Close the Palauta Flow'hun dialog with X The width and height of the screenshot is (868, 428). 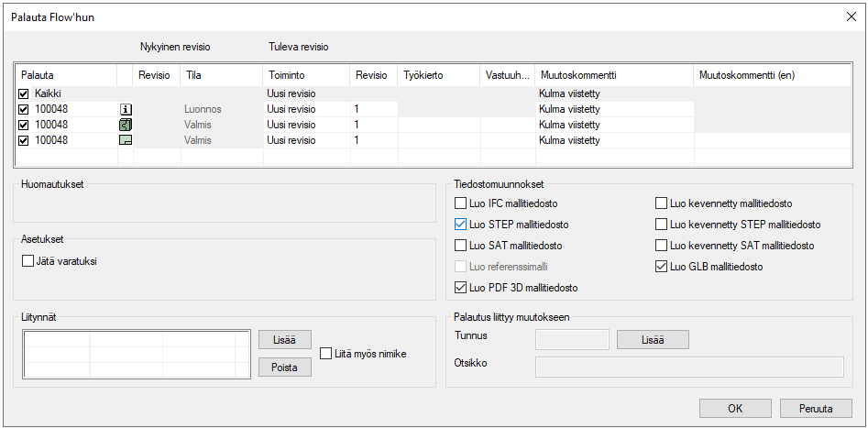pyautogui.click(x=849, y=16)
